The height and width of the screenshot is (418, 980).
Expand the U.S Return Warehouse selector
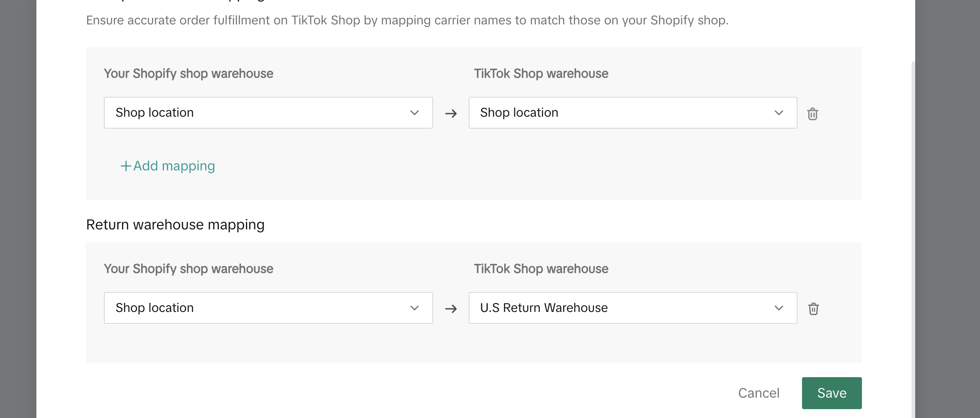[x=621, y=308]
